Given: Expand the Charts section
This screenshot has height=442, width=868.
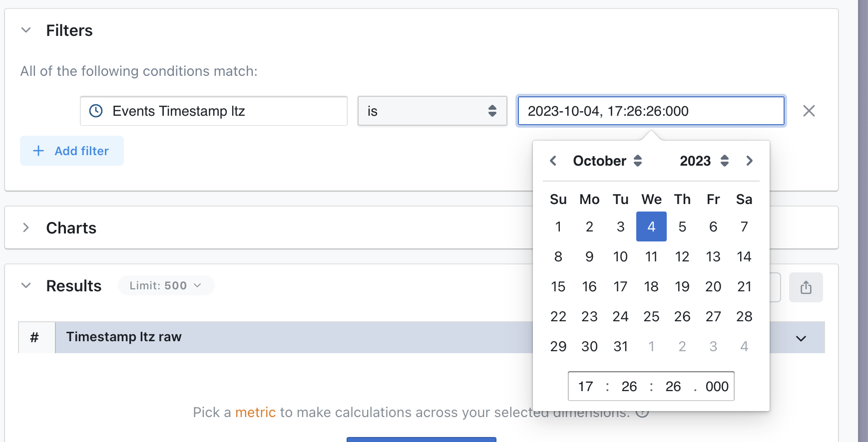Looking at the screenshot, I should coord(25,227).
